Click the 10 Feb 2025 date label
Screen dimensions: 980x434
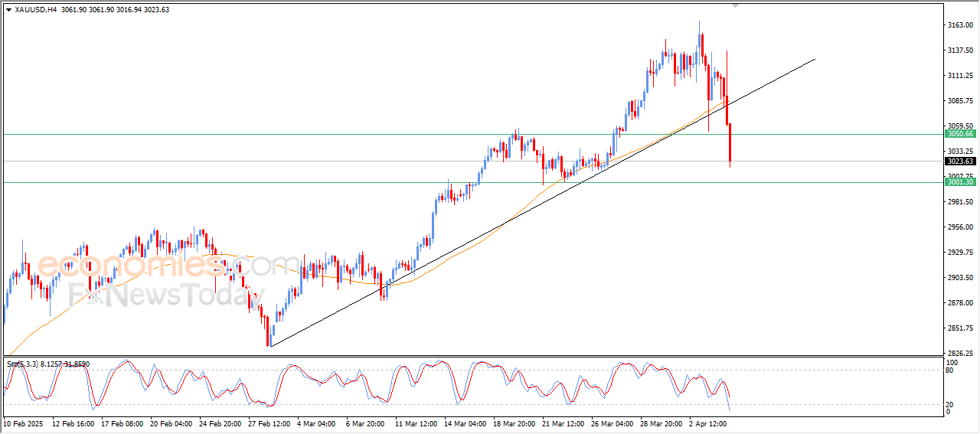tap(24, 423)
